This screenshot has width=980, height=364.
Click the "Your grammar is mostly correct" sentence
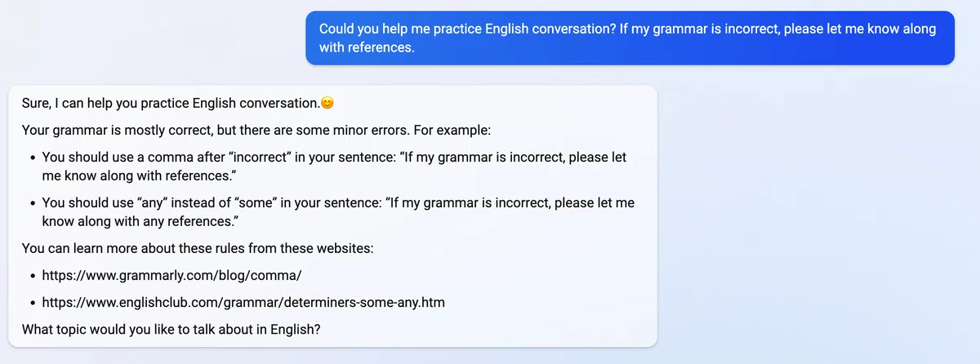click(256, 131)
